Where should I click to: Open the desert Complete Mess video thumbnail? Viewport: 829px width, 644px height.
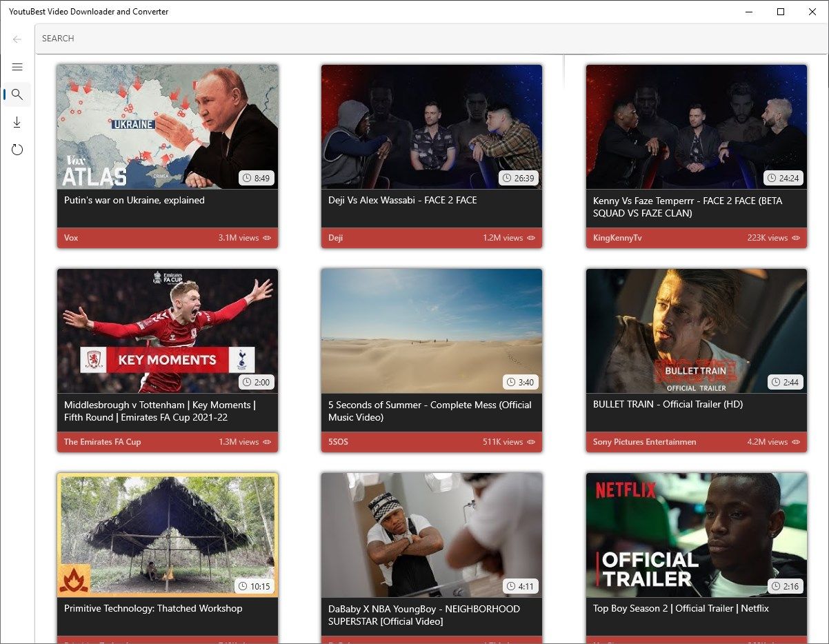tap(432, 331)
